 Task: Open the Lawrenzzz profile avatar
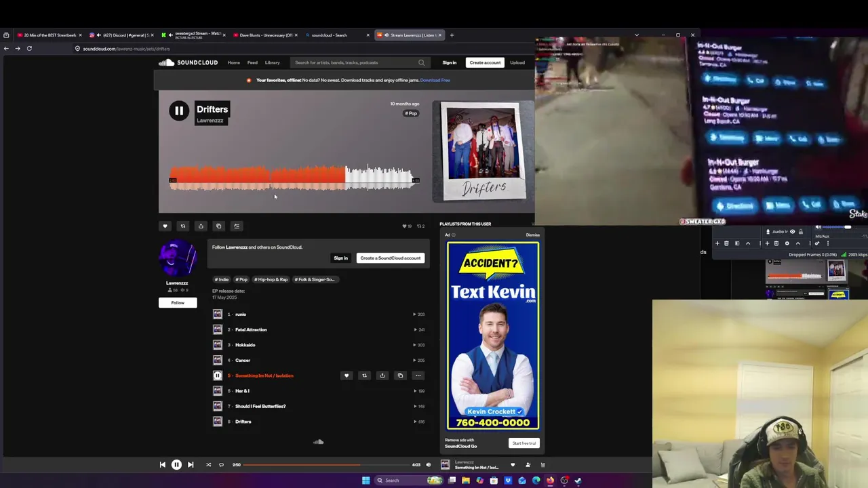178,258
